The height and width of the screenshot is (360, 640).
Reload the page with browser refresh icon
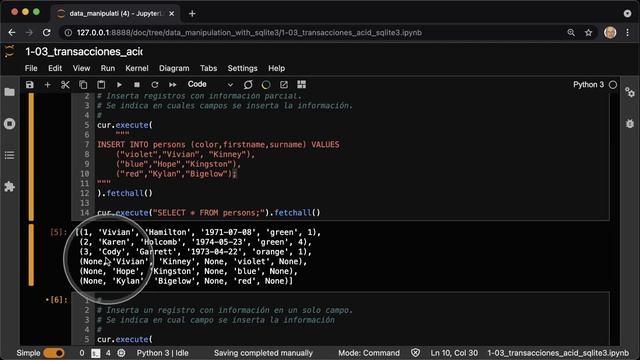[47, 33]
